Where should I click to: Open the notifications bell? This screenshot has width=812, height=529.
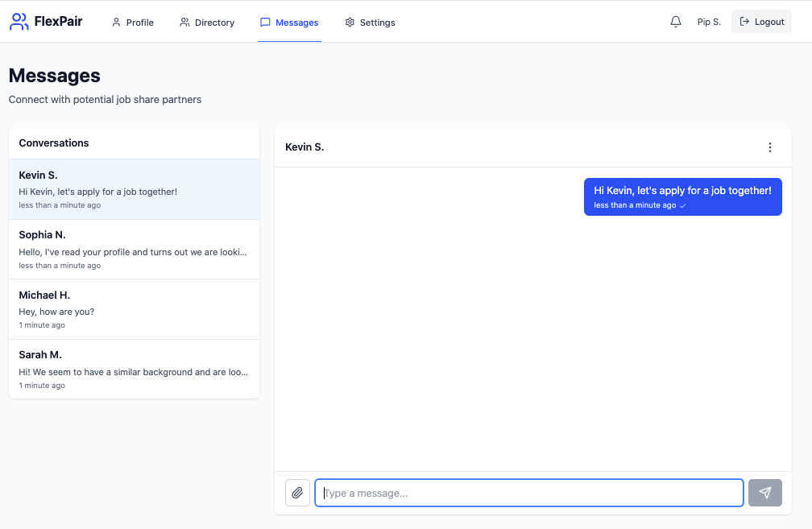(x=676, y=22)
